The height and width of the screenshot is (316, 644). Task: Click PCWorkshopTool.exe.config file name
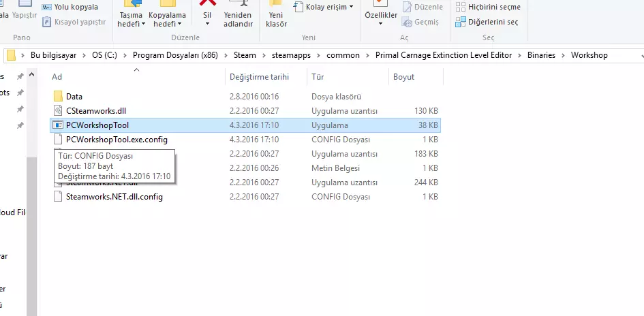tap(117, 140)
